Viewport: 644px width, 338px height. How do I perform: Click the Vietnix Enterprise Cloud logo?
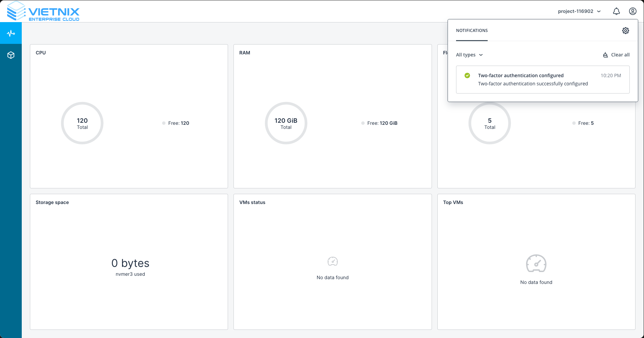point(43,11)
